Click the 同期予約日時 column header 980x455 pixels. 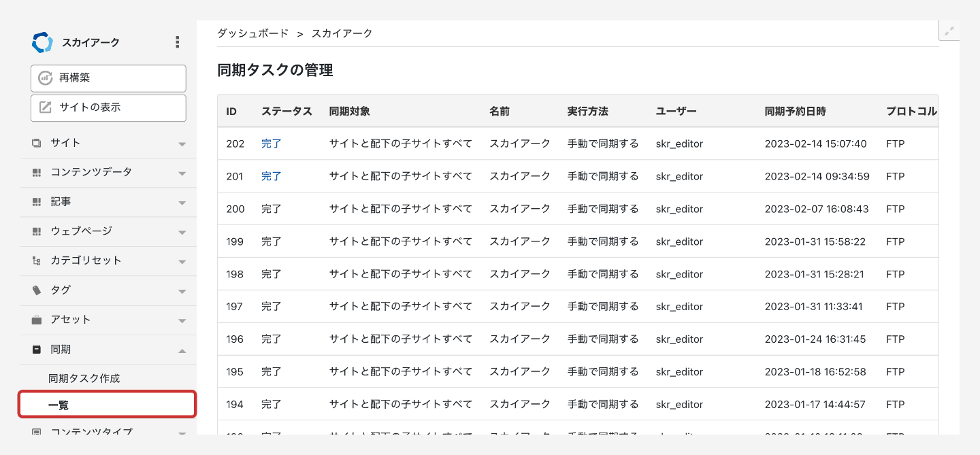click(x=795, y=111)
